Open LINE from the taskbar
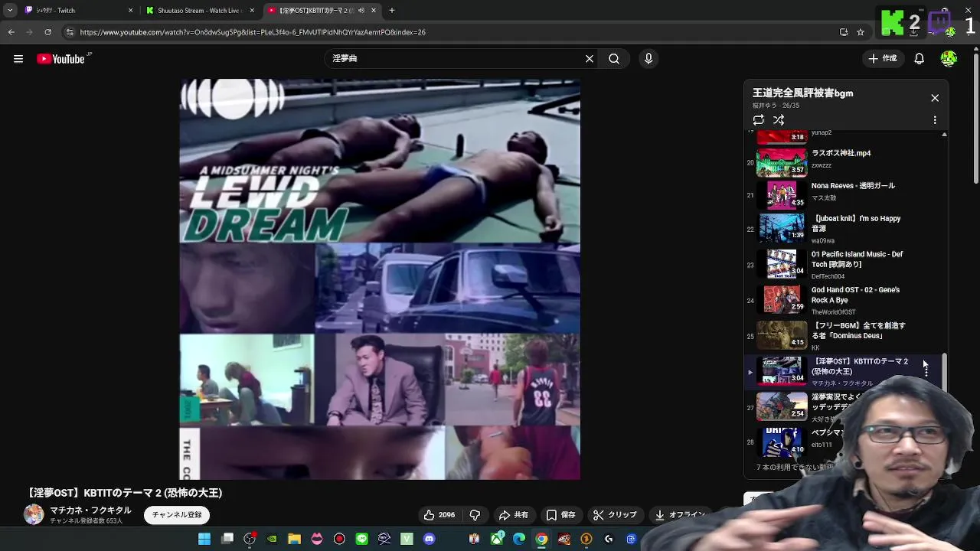The width and height of the screenshot is (980, 551). coord(361,539)
